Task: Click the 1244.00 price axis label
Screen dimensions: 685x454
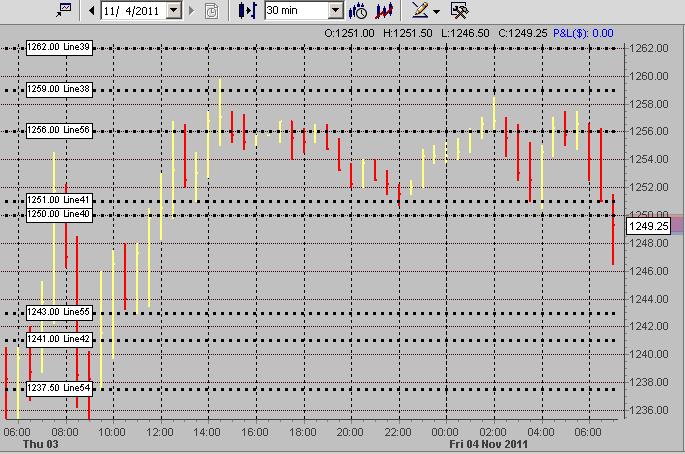Action: pos(648,299)
